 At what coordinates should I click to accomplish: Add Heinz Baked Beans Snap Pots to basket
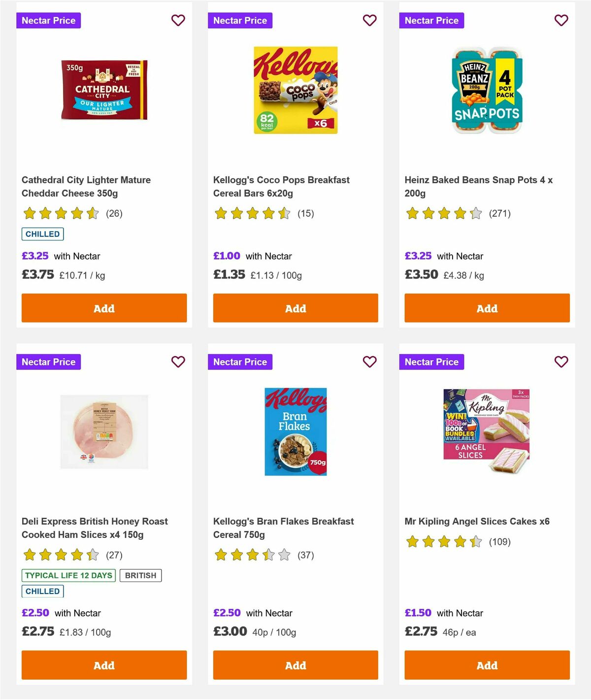(487, 308)
